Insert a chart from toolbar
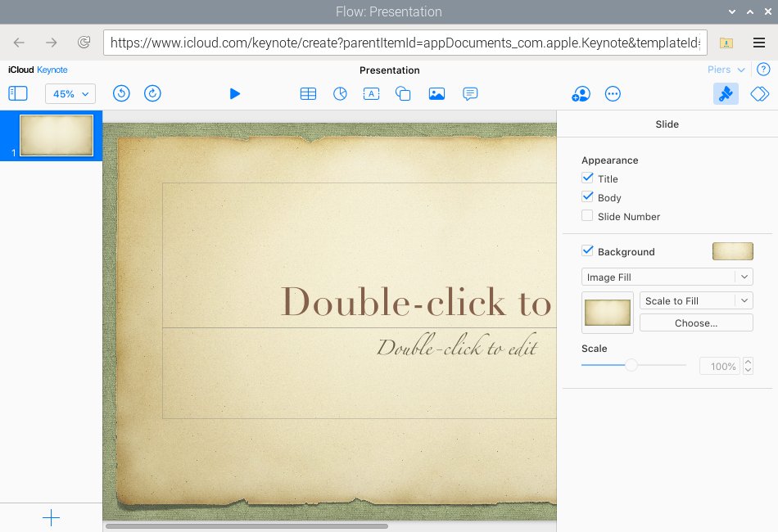Viewport: 778px width, 532px height. coord(340,93)
